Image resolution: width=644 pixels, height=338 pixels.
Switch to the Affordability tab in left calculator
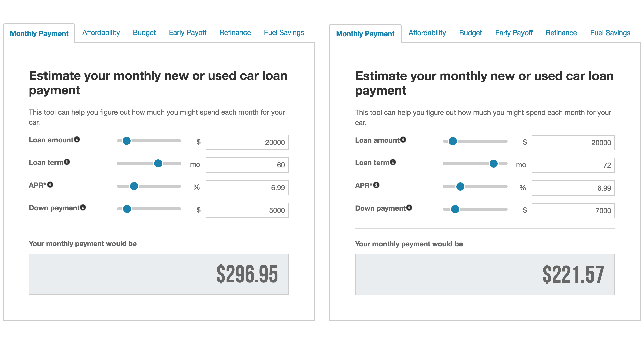pos(101,33)
